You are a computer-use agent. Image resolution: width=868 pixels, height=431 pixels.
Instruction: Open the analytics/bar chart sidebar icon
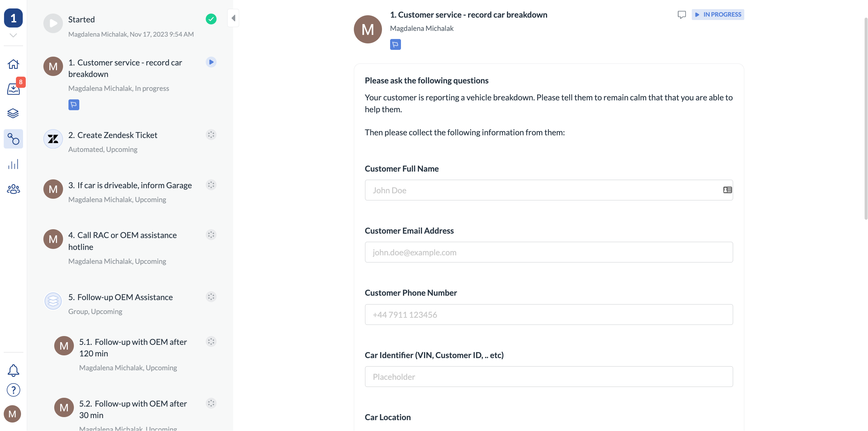[13, 165]
